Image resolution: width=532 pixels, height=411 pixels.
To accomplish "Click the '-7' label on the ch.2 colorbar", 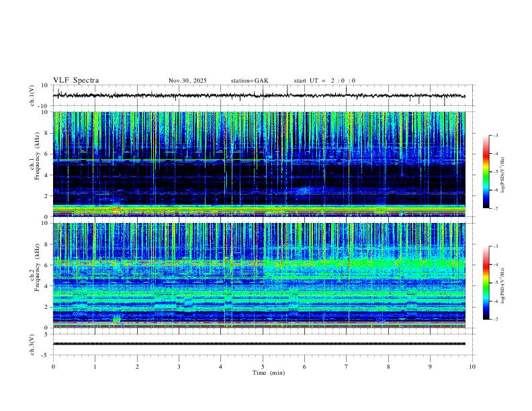I will [495, 320].
